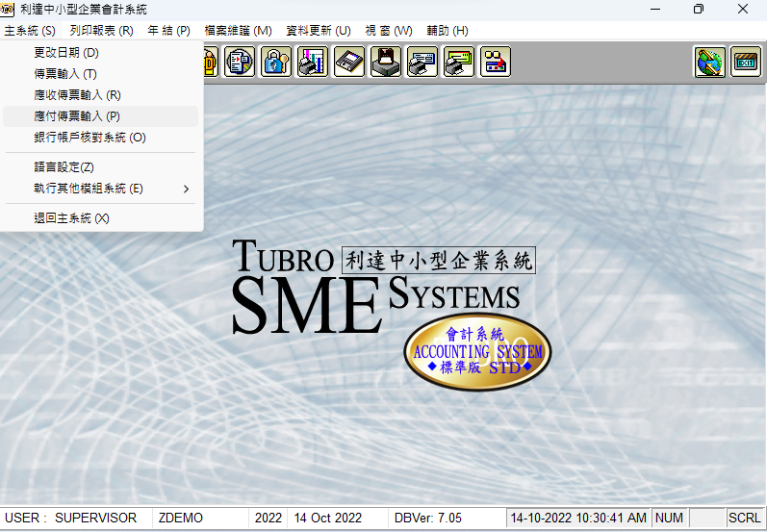Click the gold ACCOUNTING SYSTEM oval badge
767x532 pixels.
tap(477, 351)
